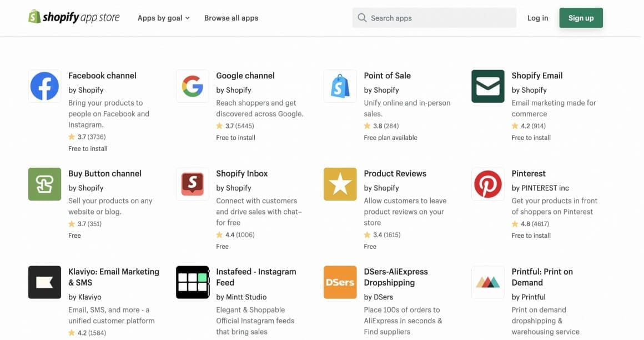Click the Klaviyo app icon
Viewport: 644px width, 340px height.
[44, 282]
